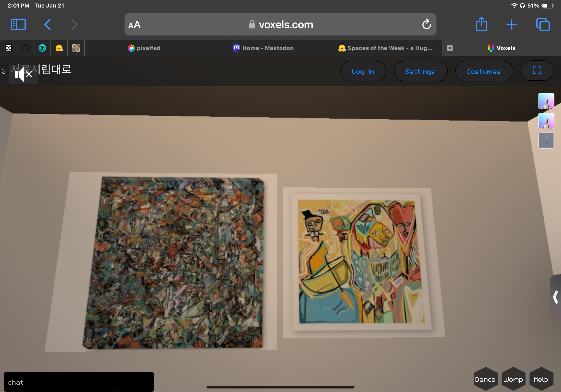Unmute the Voxels audio
This screenshot has height=392, width=561.
[x=23, y=74]
